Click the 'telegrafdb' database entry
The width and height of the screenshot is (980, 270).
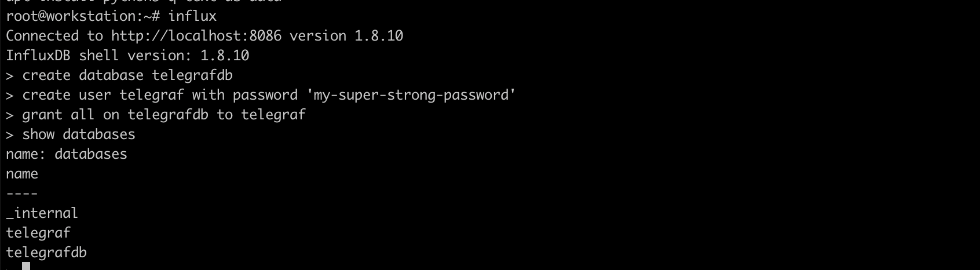[x=46, y=253]
